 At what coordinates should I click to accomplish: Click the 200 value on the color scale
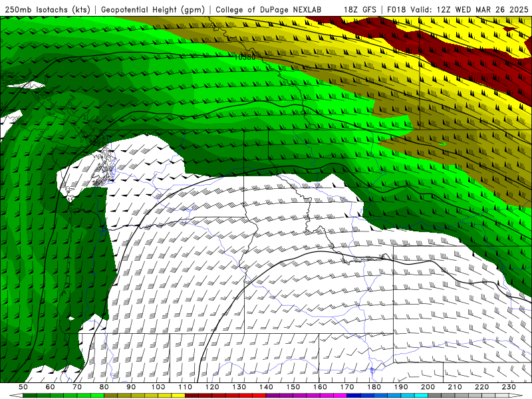428,387
